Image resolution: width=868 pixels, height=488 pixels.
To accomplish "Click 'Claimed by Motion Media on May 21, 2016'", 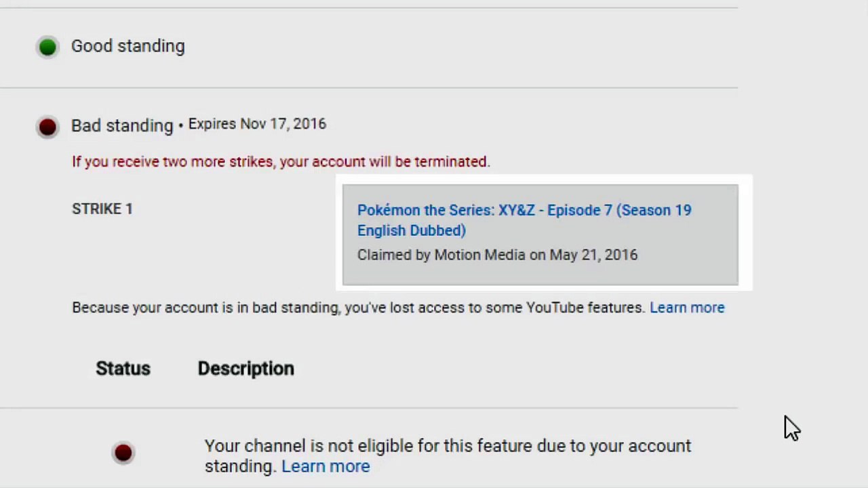I will point(498,255).
